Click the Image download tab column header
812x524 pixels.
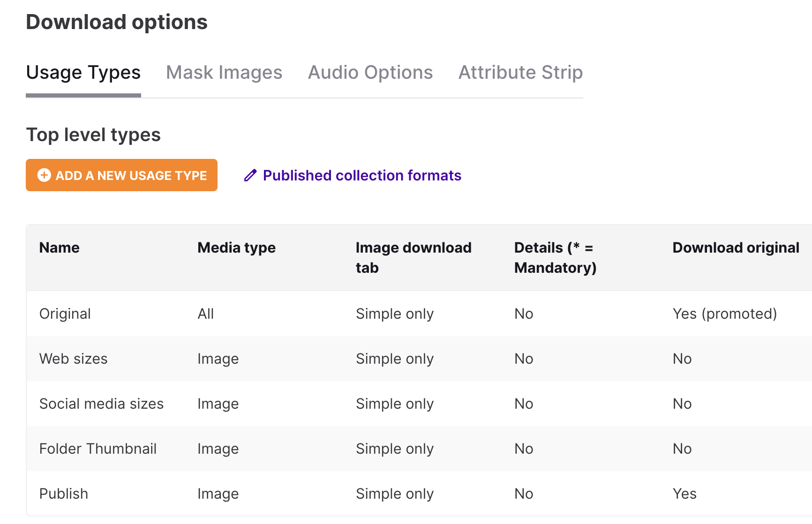(x=413, y=257)
